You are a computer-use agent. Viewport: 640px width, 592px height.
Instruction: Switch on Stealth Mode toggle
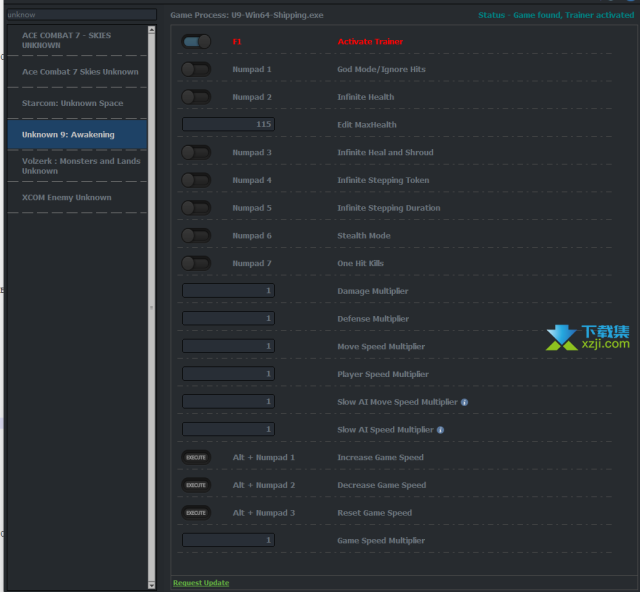pos(196,236)
